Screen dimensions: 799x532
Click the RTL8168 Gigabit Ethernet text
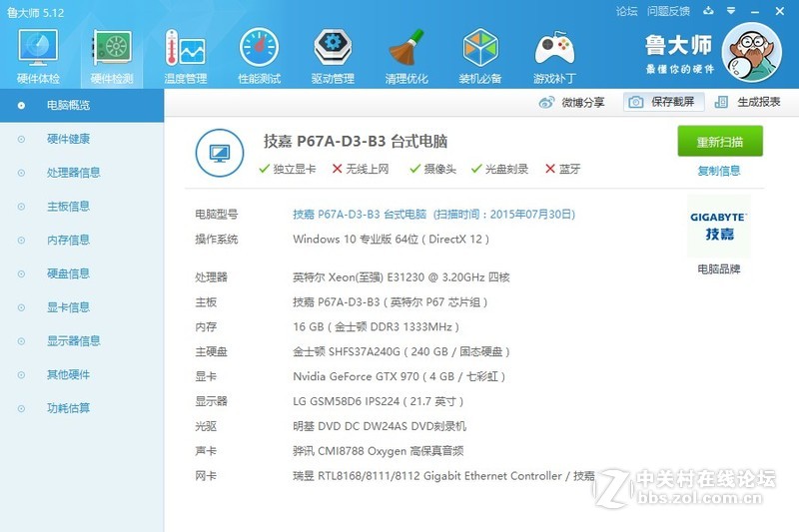(443, 476)
